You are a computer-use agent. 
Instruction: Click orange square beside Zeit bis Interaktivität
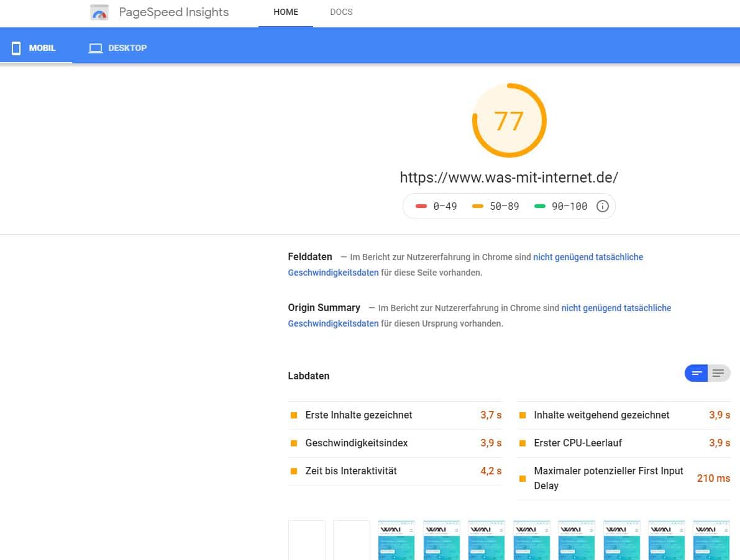[293, 471]
